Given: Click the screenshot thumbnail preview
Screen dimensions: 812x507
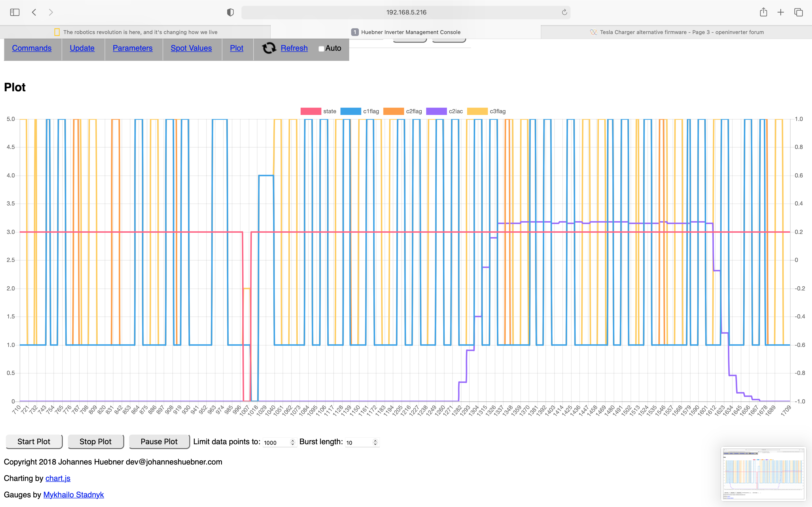Looking at the screenshot, I should click(x=763, y=474).
